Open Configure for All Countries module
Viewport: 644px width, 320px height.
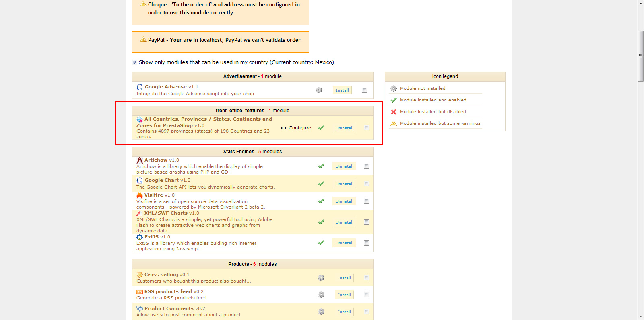[295, 128]
